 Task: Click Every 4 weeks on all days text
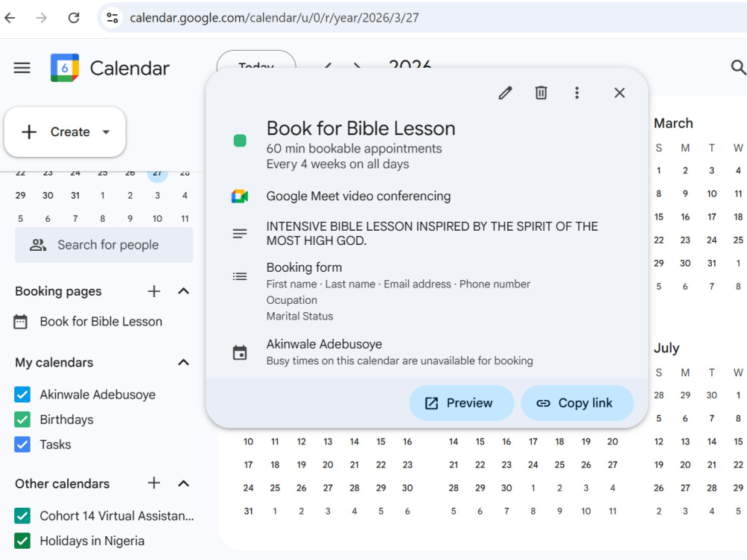click(338, 164)
